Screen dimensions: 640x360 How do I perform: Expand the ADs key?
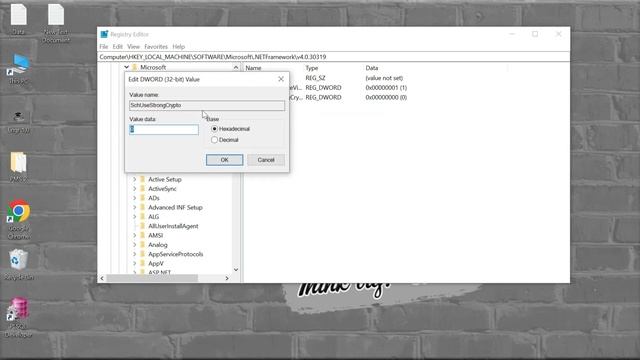pyautogui.click(x=135, y=198)
